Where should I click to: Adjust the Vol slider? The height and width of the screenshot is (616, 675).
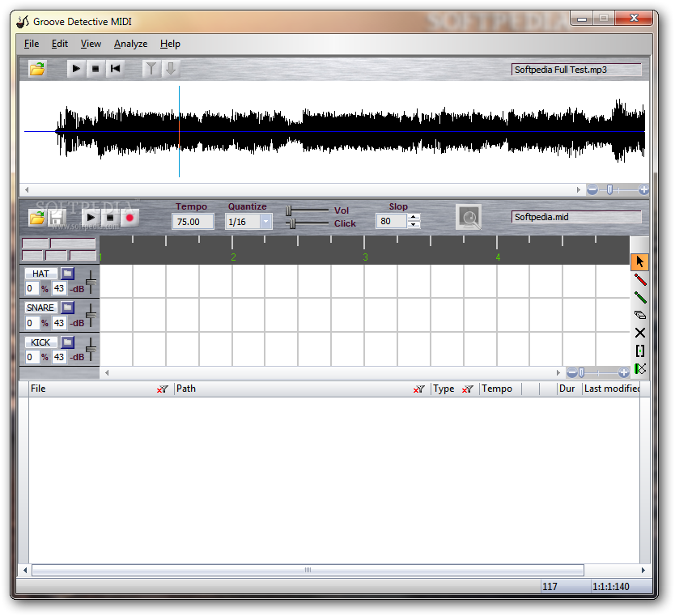[288, 210]
